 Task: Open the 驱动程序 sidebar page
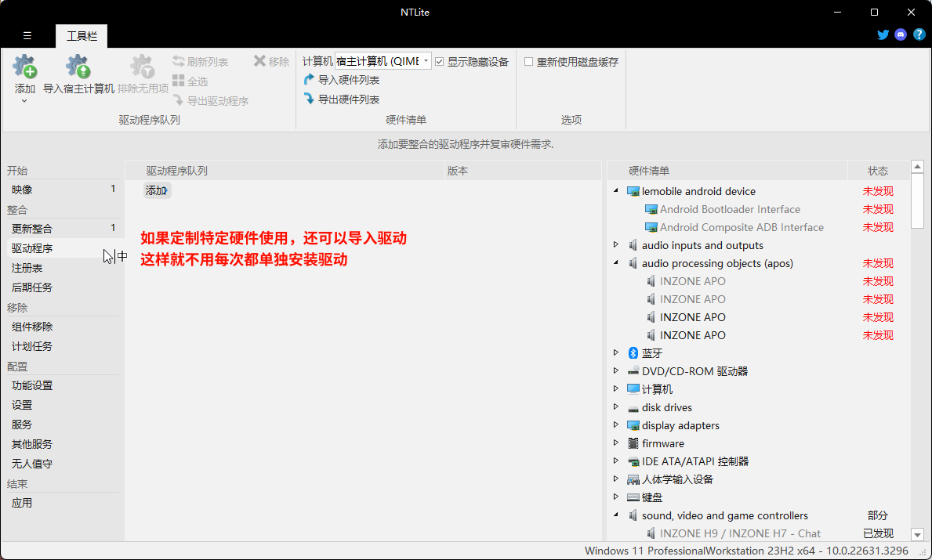(63, 249)
